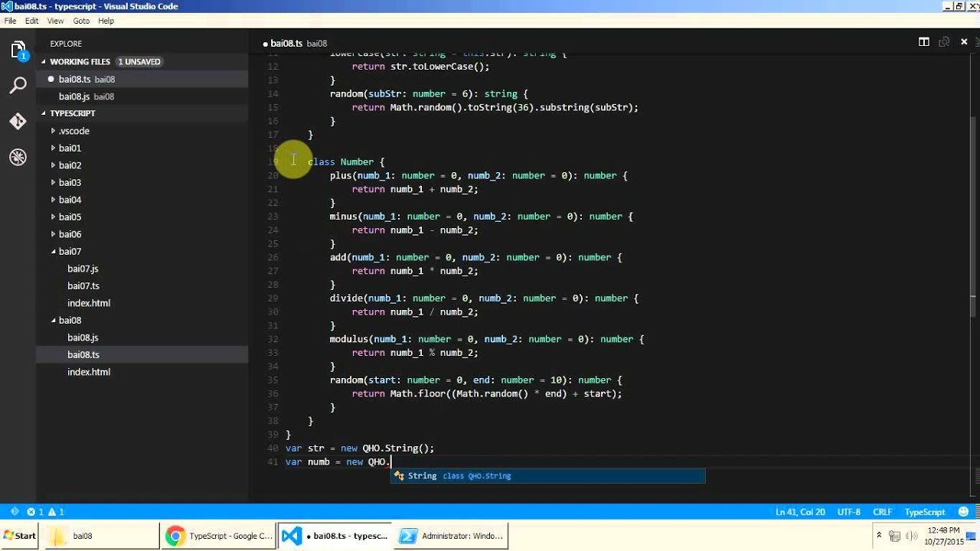The width and height of the screenshot is (980, 551).
Task: Open the Windows Start button
Action: (19, 536)
